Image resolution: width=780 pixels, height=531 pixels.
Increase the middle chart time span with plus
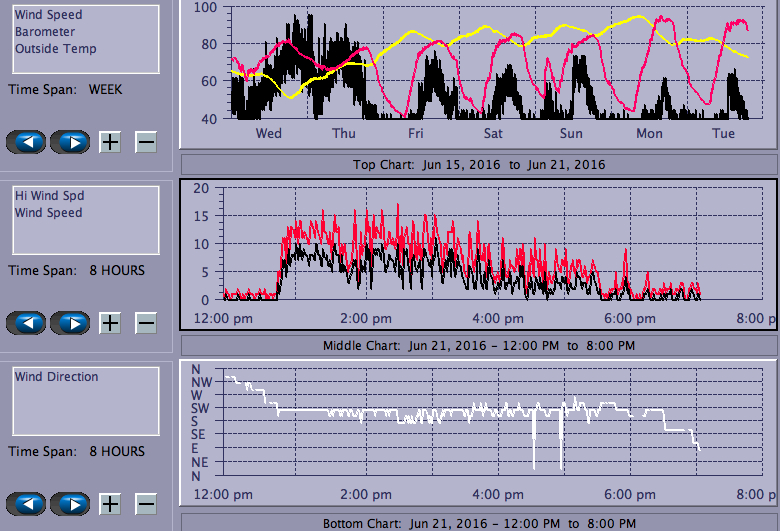point(110,323)
